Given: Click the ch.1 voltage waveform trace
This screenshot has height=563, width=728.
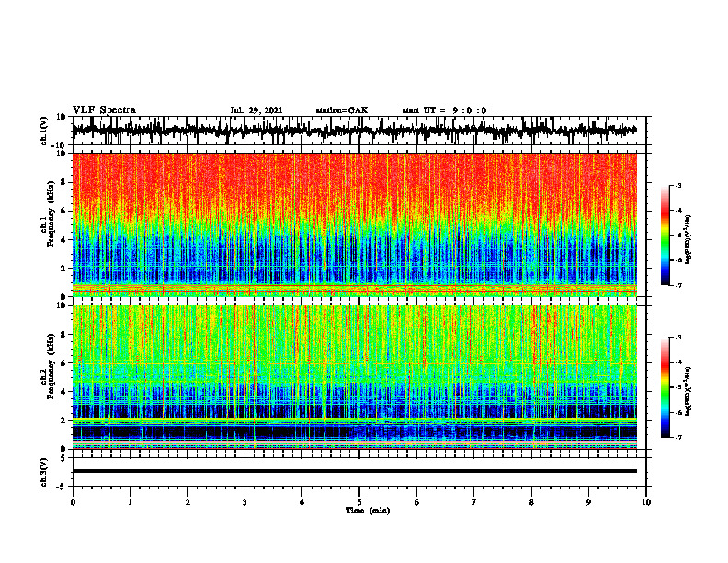Looking at the screenshot, I should [x=354, y=131].
